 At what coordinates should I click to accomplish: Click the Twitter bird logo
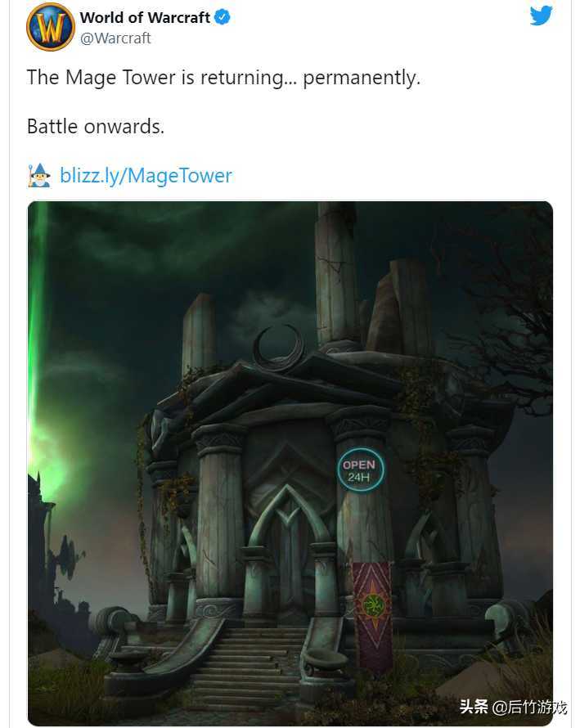pos(541,16)
